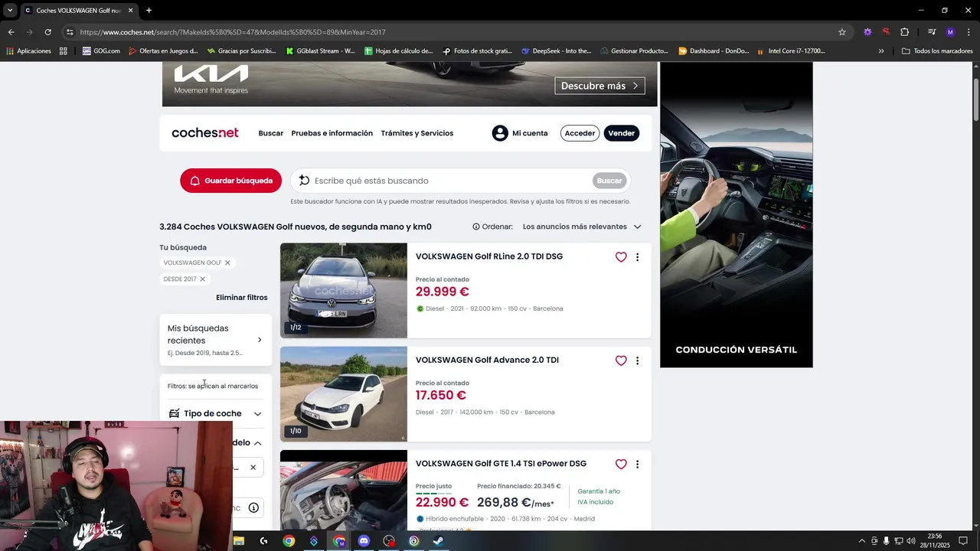The height and width of the screenshot is (551, 980).
Task: Bookmark this page with star icon
Action: click(x=842, y=32)
